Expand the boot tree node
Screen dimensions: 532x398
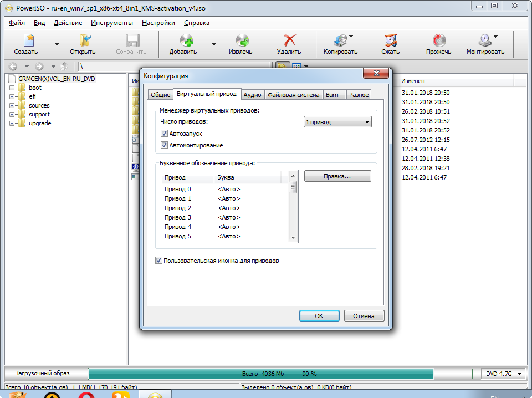point(12,88)
